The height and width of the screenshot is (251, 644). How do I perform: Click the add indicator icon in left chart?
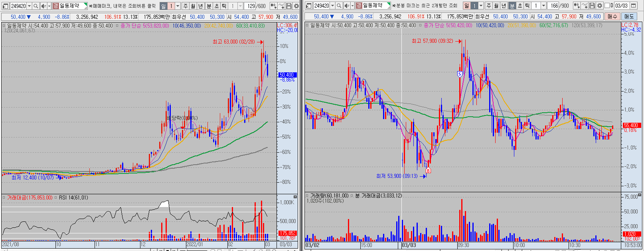(x=273, y=6)
